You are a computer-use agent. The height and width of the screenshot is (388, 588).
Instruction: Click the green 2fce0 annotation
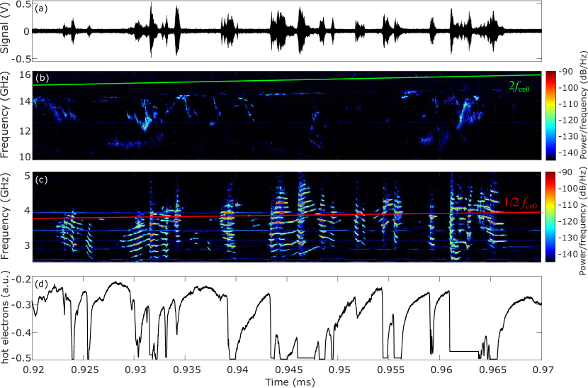tap(519, 87)
